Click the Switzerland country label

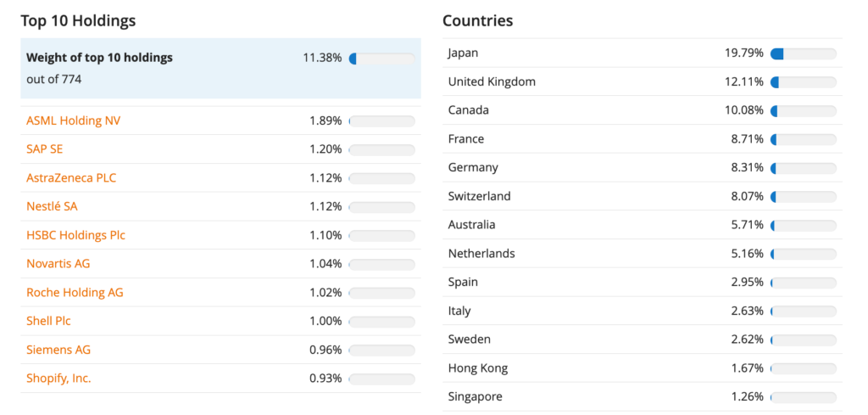(x=479, y=196)
